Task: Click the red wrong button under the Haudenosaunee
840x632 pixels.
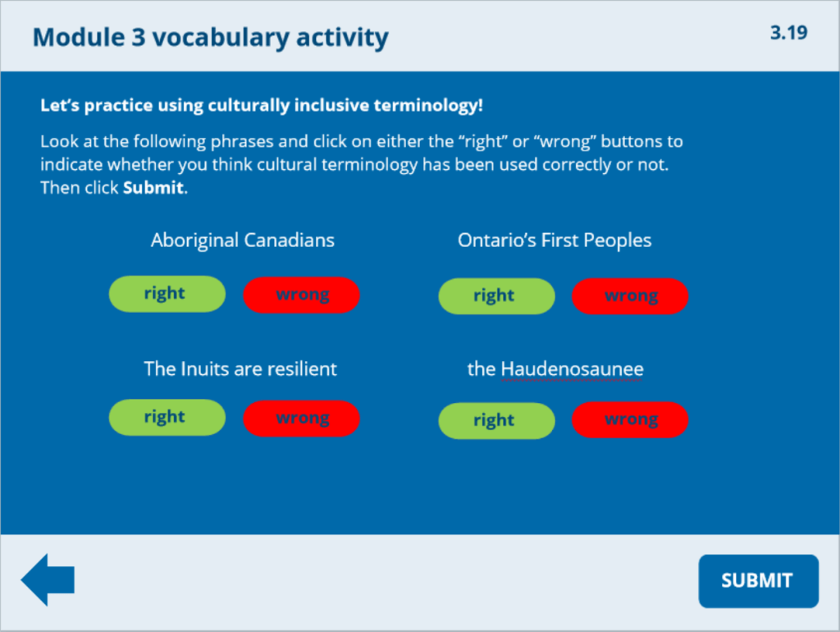Action: tap(630, 419)
